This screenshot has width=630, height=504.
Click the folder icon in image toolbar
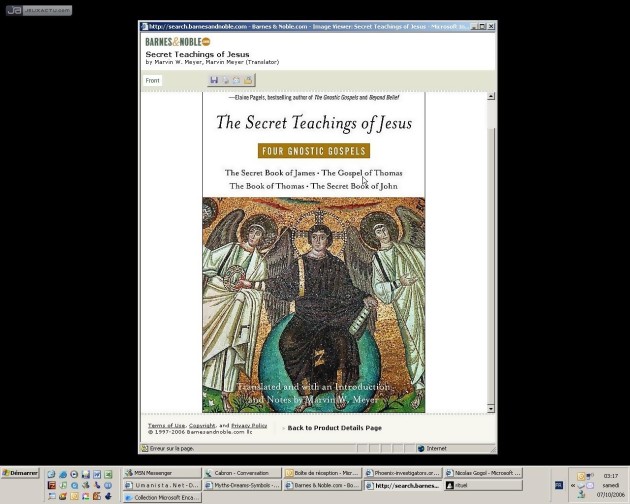(248, 80)
